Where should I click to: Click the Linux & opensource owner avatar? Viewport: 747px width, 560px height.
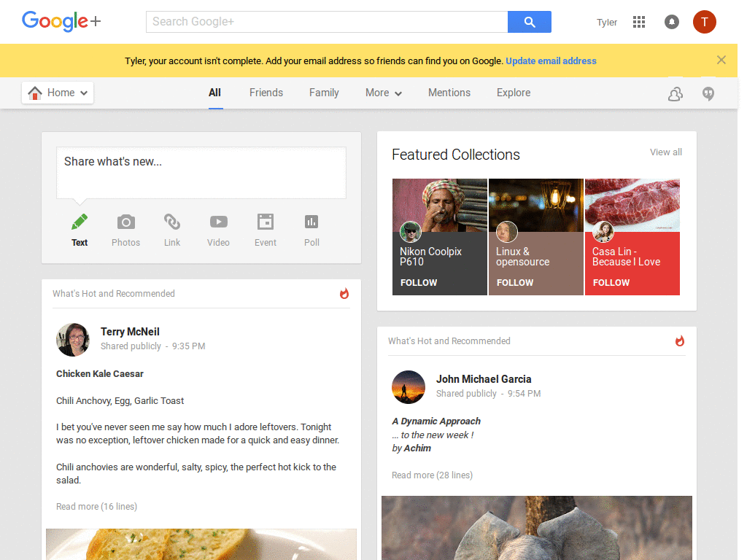[x=507, y=232]
